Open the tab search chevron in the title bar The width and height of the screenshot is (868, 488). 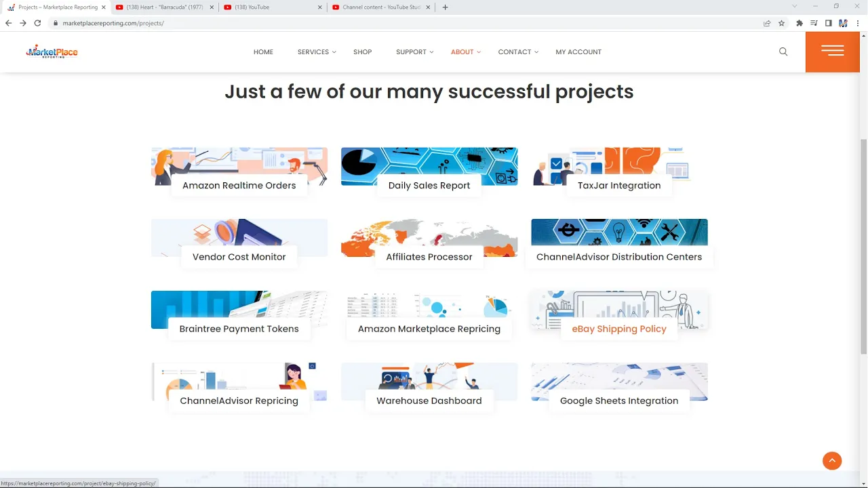(795, 7)
